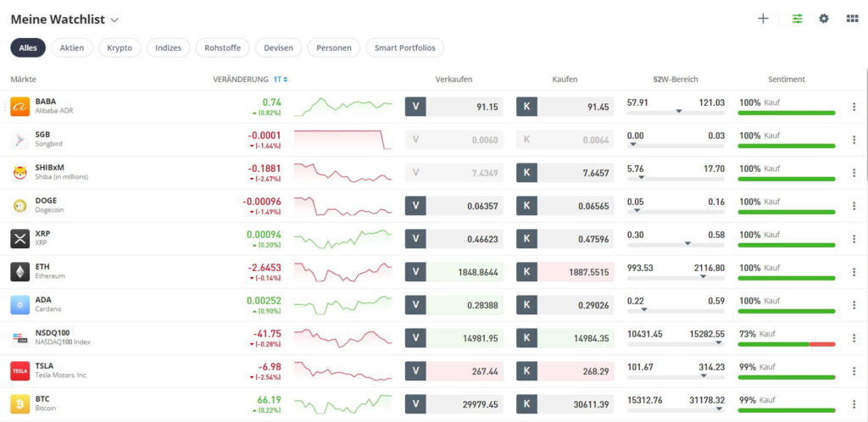Open more options for BTC row
Image resolution: width=868 pixels, height=422 pixels.
[x=854, y=404]
